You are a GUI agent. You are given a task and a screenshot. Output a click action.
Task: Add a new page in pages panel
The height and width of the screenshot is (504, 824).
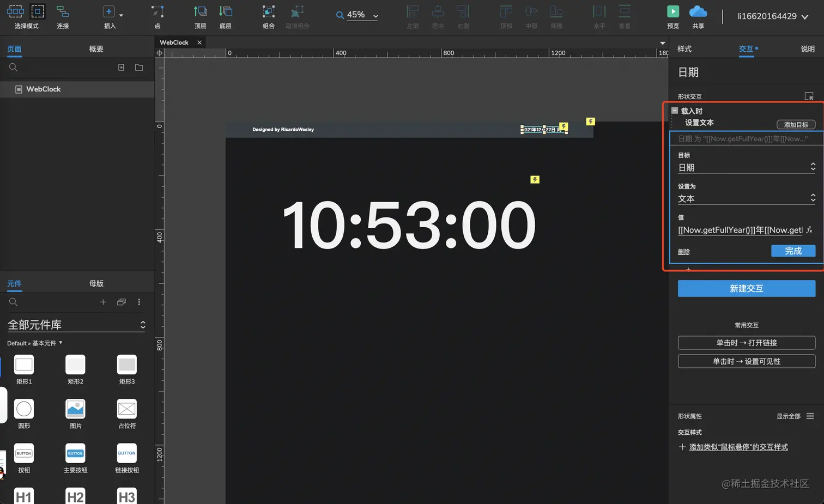(121, 68)
